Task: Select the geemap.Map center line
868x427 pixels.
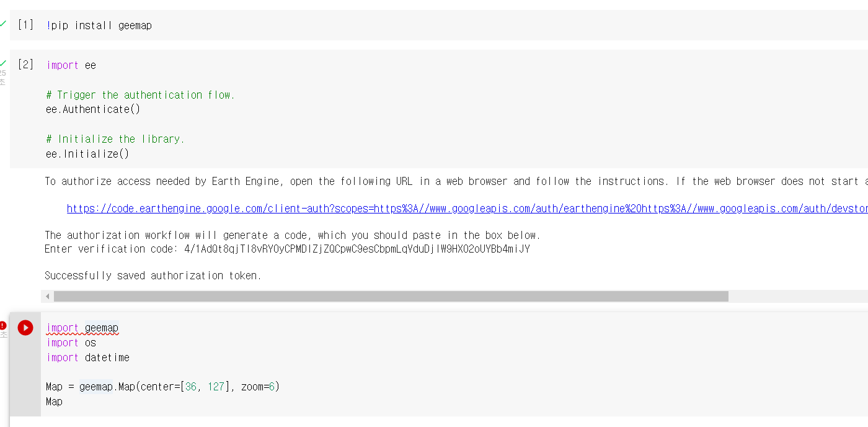Action: coord(161,386)
